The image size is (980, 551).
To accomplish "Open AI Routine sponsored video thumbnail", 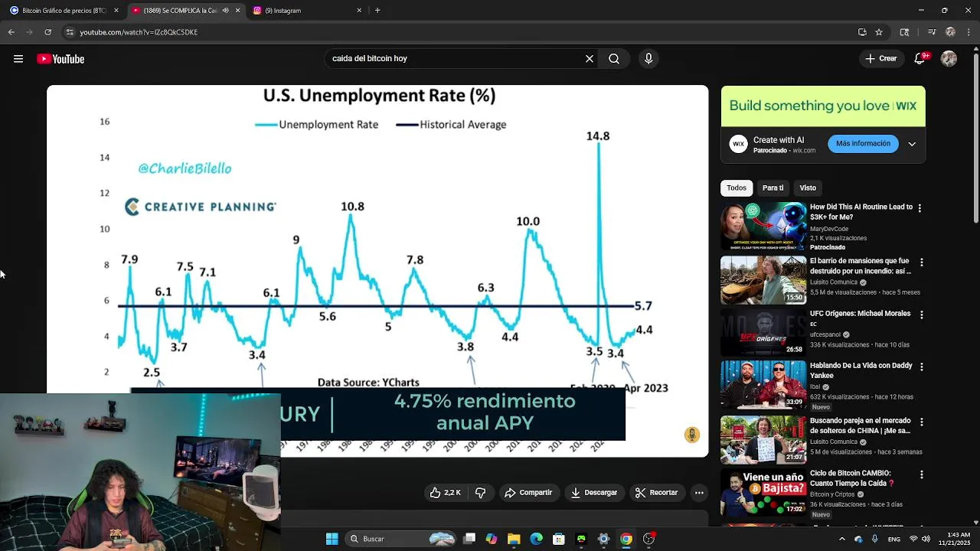I will [763, 226].
